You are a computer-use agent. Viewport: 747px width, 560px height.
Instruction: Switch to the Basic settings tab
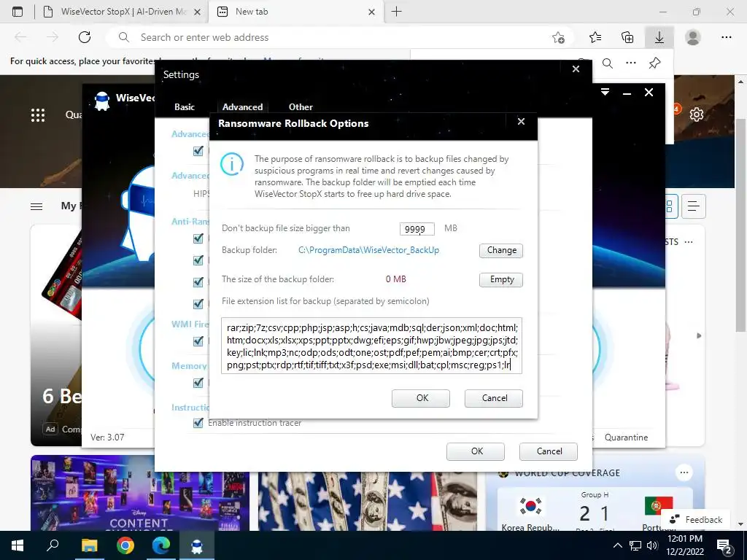(x=185, y=107)
